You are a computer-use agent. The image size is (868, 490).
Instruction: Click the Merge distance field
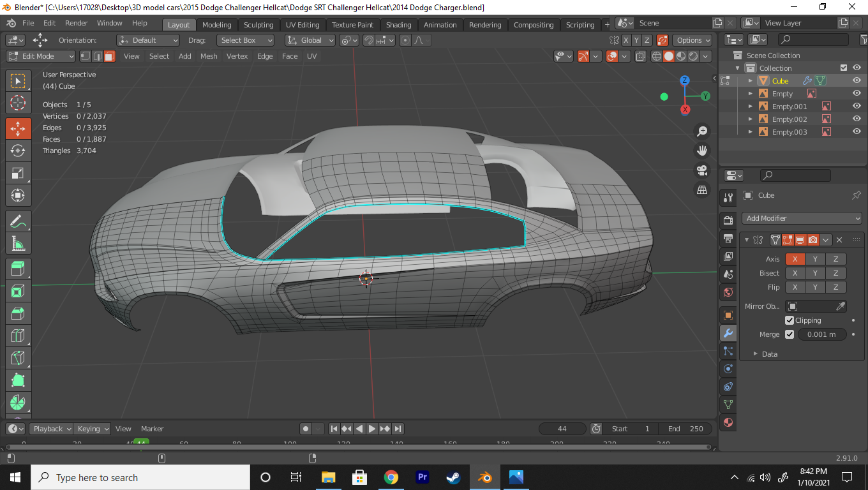[822, 334]
